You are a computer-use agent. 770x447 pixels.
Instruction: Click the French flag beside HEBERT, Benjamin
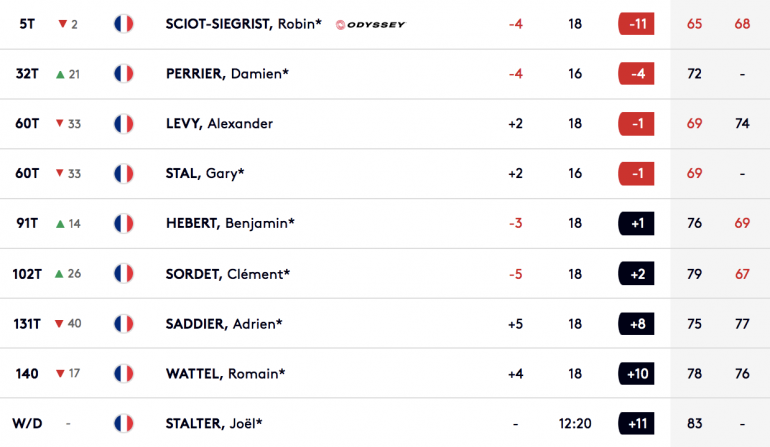(124, 224)
